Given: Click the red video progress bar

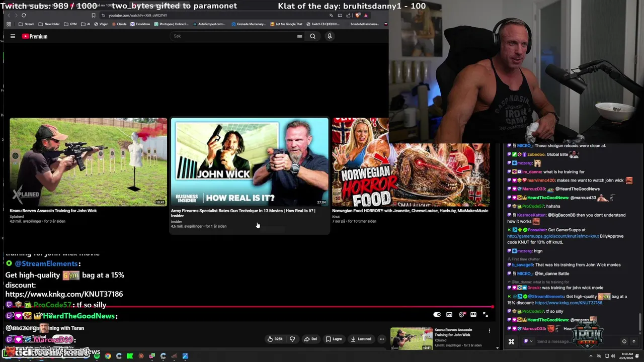Looking at the screenshot, I should [249, 306].
